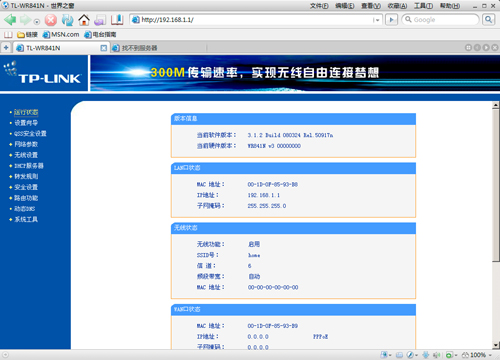This screenshot has width=500, height=360.
Task: Click the Forward arrow button
Action: 25,20
